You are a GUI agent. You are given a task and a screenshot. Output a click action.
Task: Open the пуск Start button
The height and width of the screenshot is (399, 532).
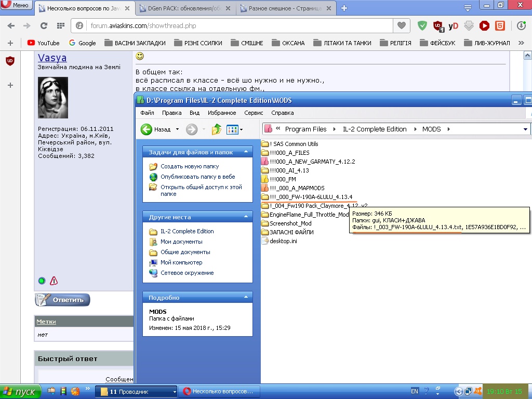(x=20, y=392)
